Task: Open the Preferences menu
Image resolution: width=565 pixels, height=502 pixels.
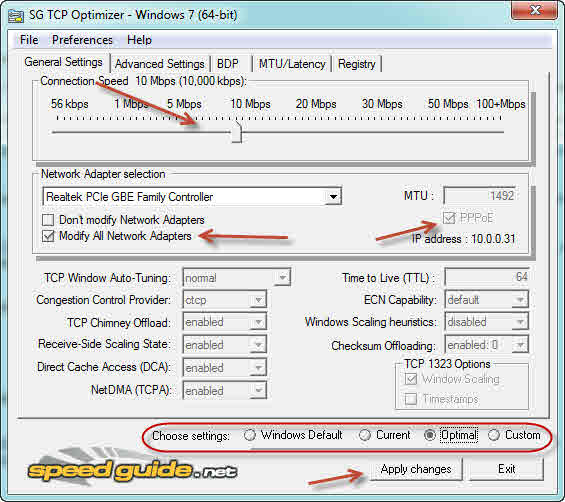Action: (82, 40)
